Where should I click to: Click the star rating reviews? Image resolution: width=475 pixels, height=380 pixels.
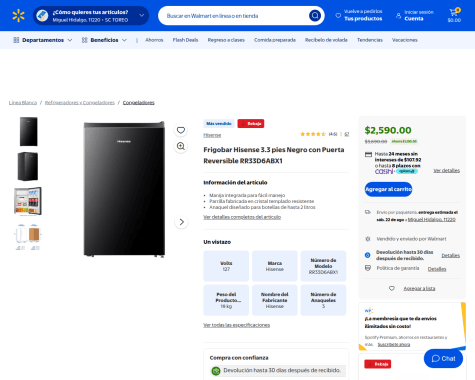313,134
